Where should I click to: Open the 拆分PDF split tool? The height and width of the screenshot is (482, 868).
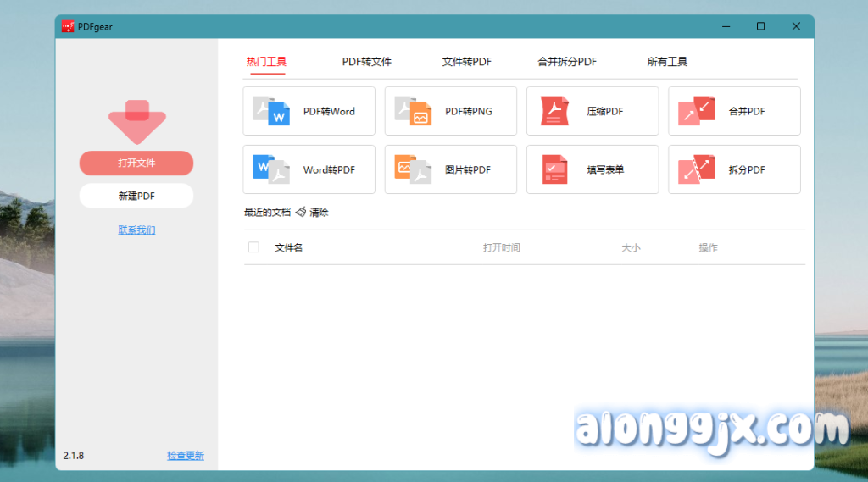(734, 169)
